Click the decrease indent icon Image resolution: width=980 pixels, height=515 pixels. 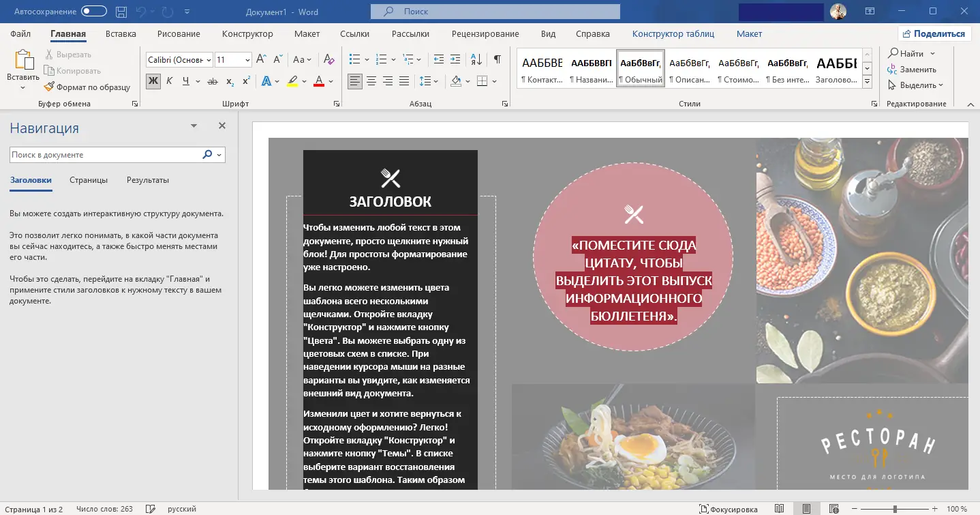point(439,59)
